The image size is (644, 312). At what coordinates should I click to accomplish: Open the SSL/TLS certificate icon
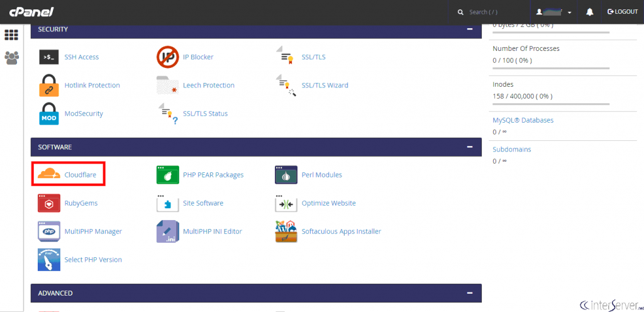(286, 56)
